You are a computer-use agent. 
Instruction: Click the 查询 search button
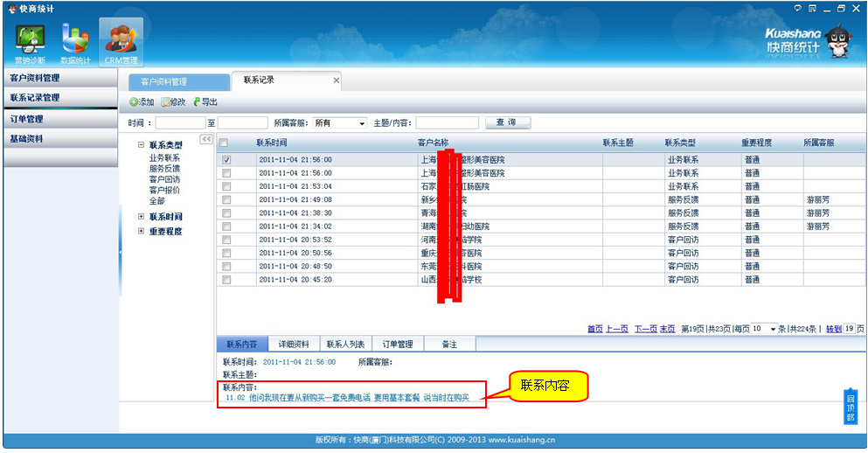point(507,122)
